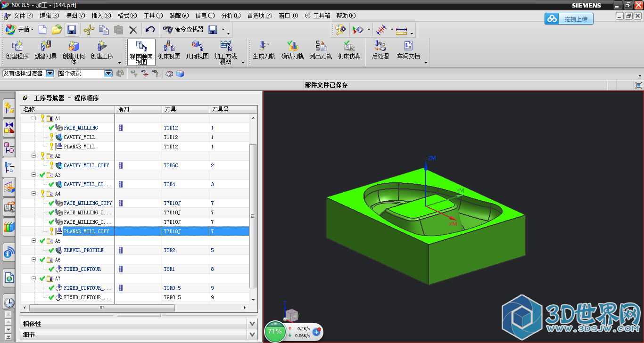
Task: Click the 创建程序 (Create Program) icon
Action: pyautogui.click(x=17, y=50)
